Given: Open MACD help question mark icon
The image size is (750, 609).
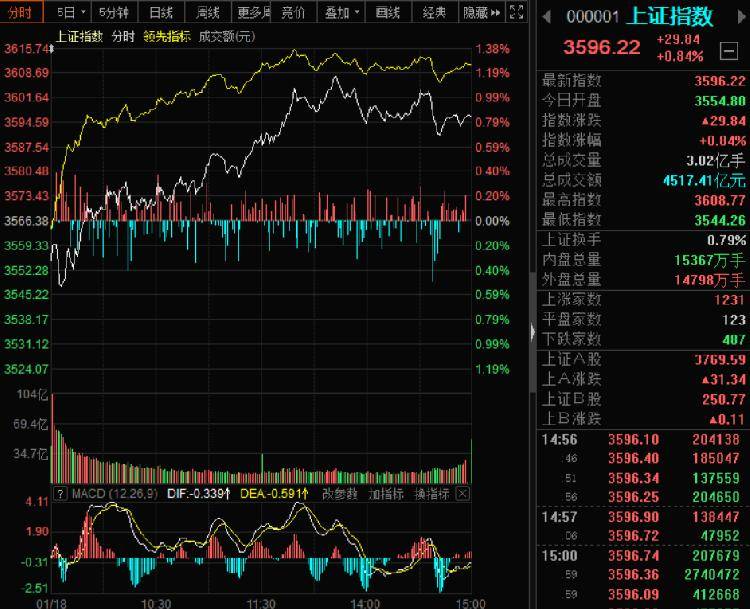Looking at the screenshot, I should pyautogui.click(x=60, y=494).
